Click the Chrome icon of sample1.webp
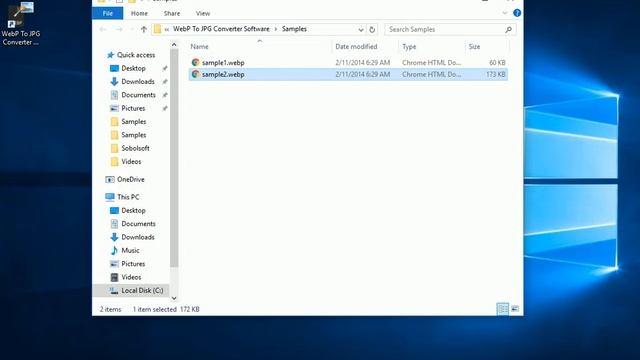 coord(196,62)
